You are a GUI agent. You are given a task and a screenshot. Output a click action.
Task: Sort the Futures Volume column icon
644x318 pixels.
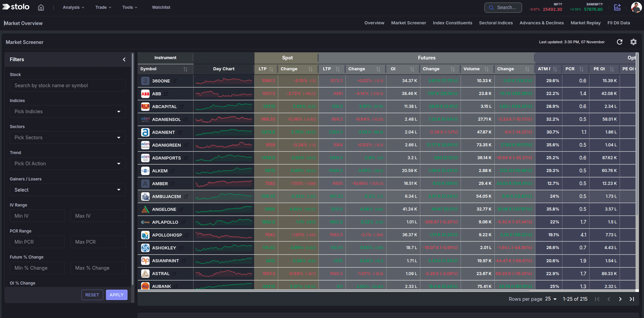point(487,69)
